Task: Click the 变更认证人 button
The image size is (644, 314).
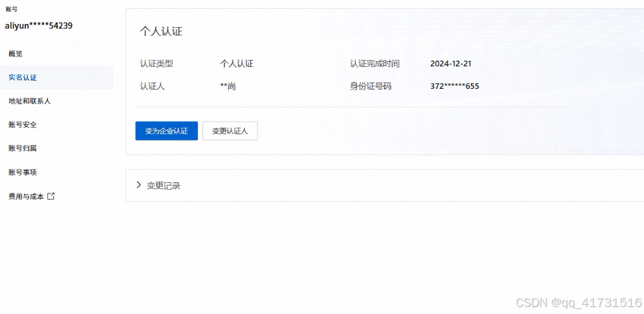Action: click(x=230, y=131)
